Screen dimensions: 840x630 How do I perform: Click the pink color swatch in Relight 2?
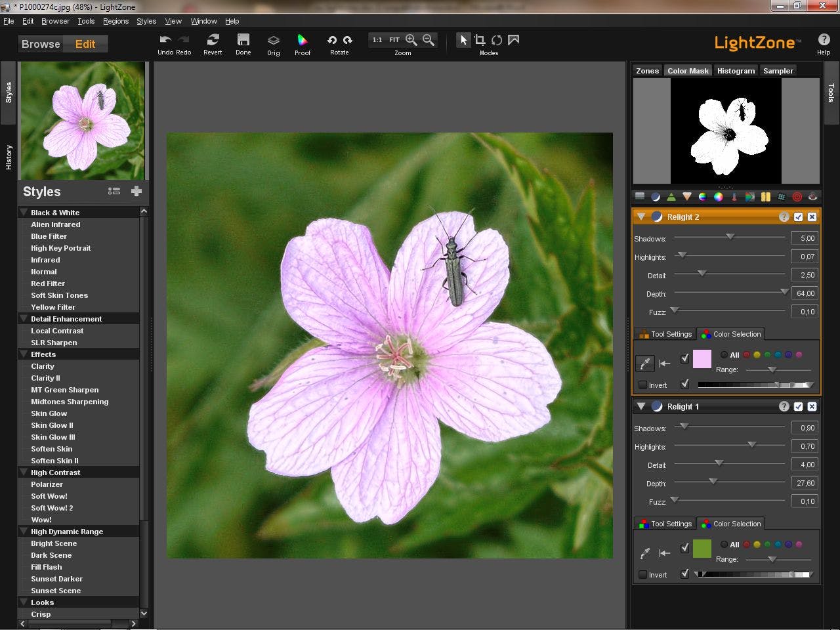(702, 359)
